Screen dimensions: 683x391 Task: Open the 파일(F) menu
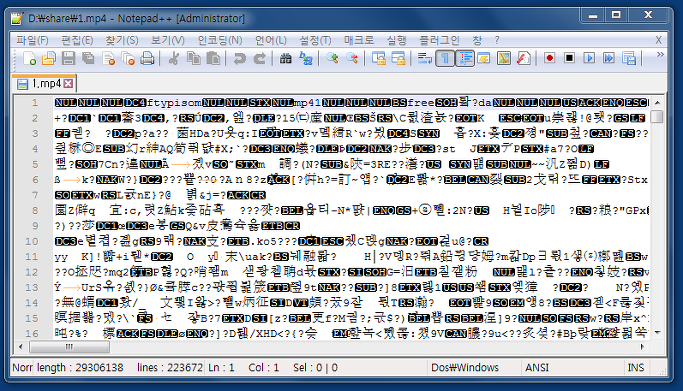(x=32, y=40)
